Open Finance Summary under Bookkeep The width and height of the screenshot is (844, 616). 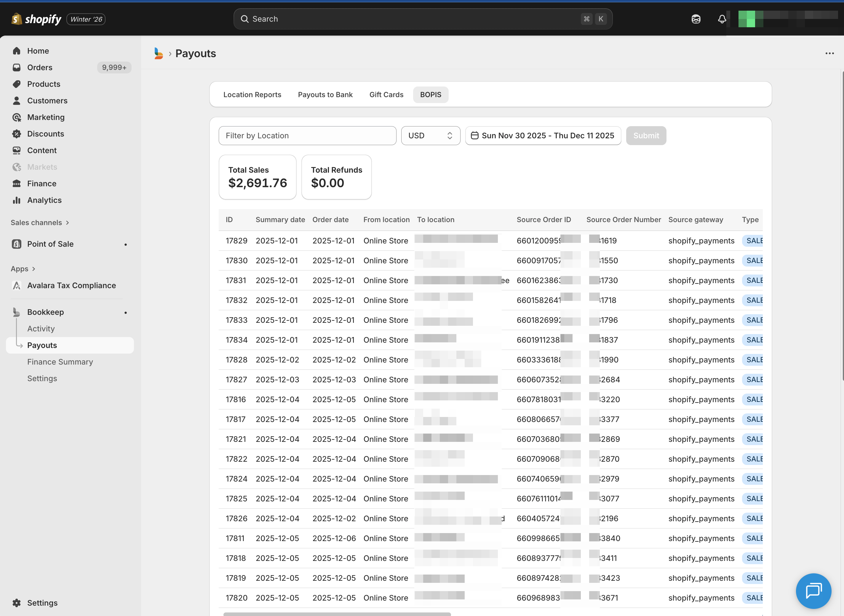click(60, 362)
